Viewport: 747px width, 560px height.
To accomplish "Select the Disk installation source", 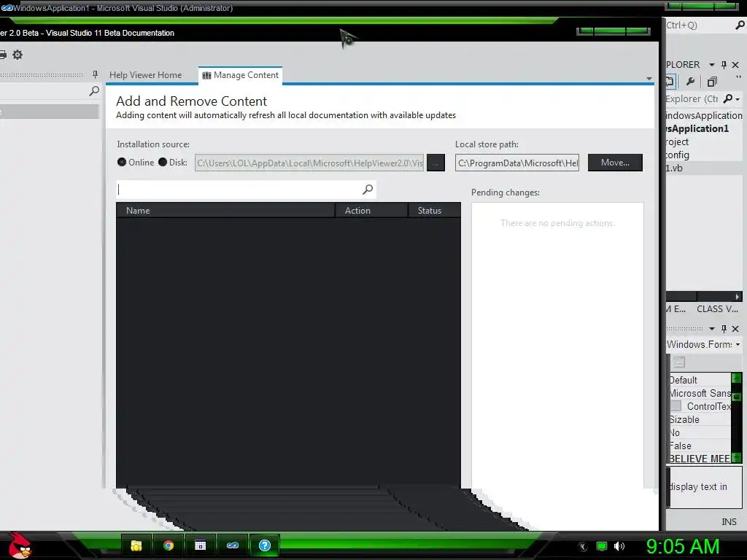I will click(163, 163).
